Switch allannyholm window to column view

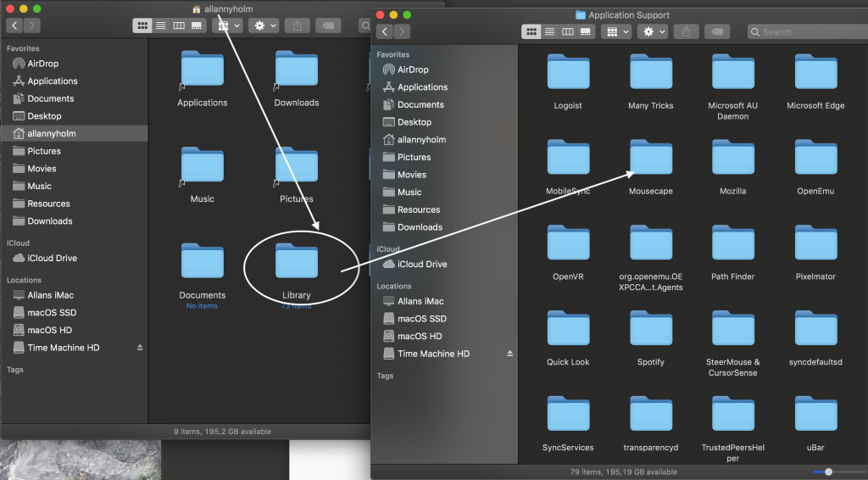pos(179,25)
